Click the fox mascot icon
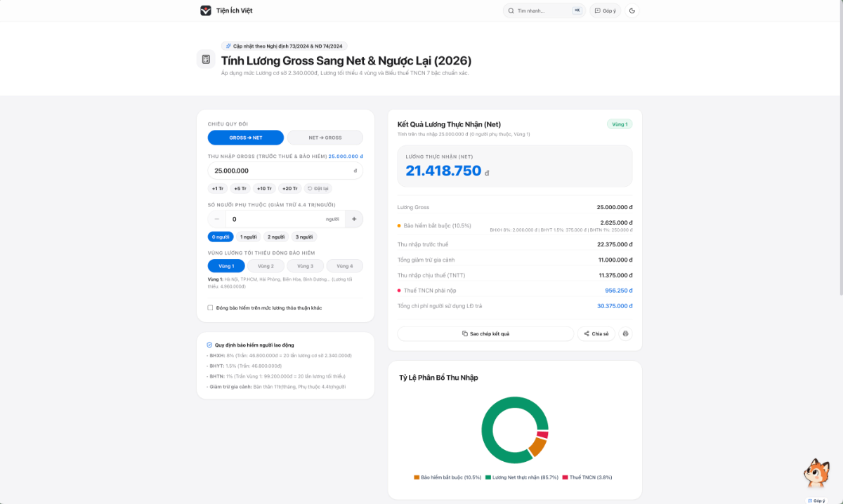 [818, 474]
